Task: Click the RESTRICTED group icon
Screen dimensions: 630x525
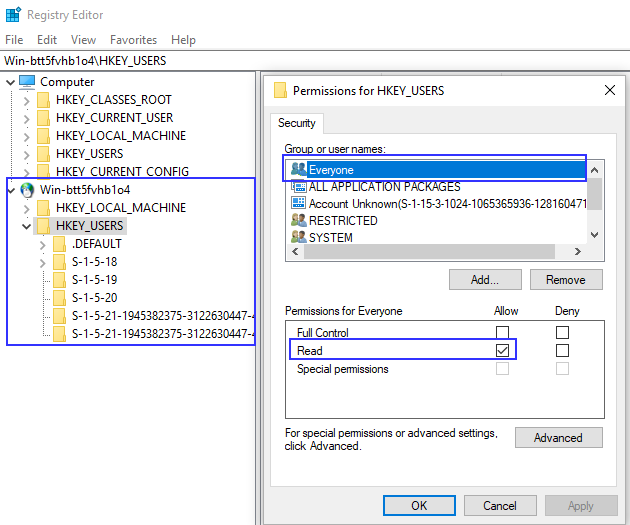Action: tap(299, 220)
